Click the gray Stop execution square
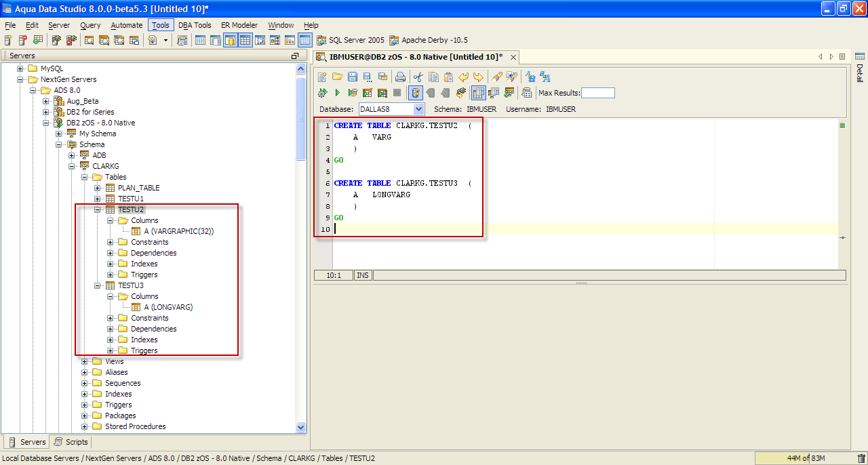Screen dimensions: 868x465 (397, 92)
